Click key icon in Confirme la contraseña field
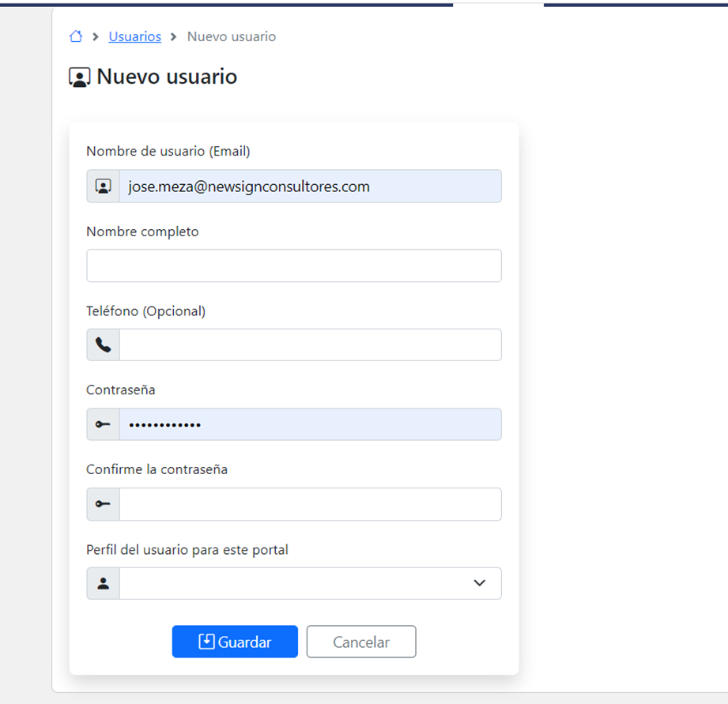Screen dimensions: 728x704 coord(103,504)
